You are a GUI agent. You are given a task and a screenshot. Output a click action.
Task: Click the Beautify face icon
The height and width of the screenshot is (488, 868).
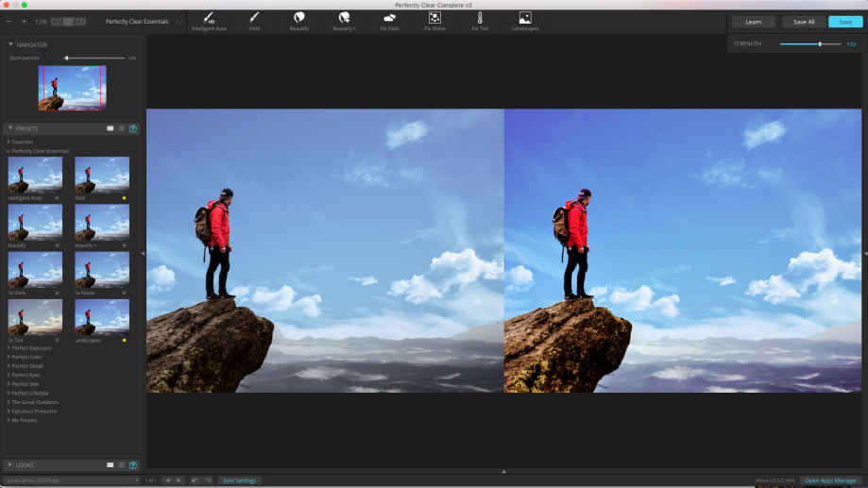(x=299, y=18)
